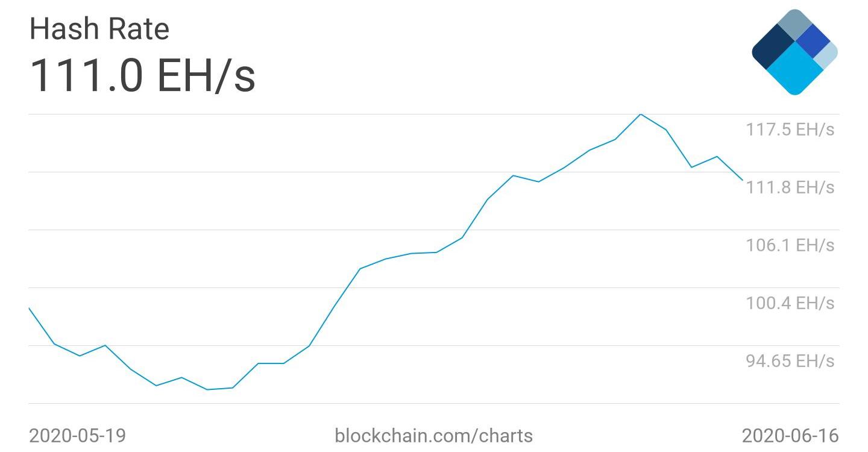The height and width of the screenshot is (452, 868).
Task: Click the 94.65 EH/s axis label
Action: (790, 361)
